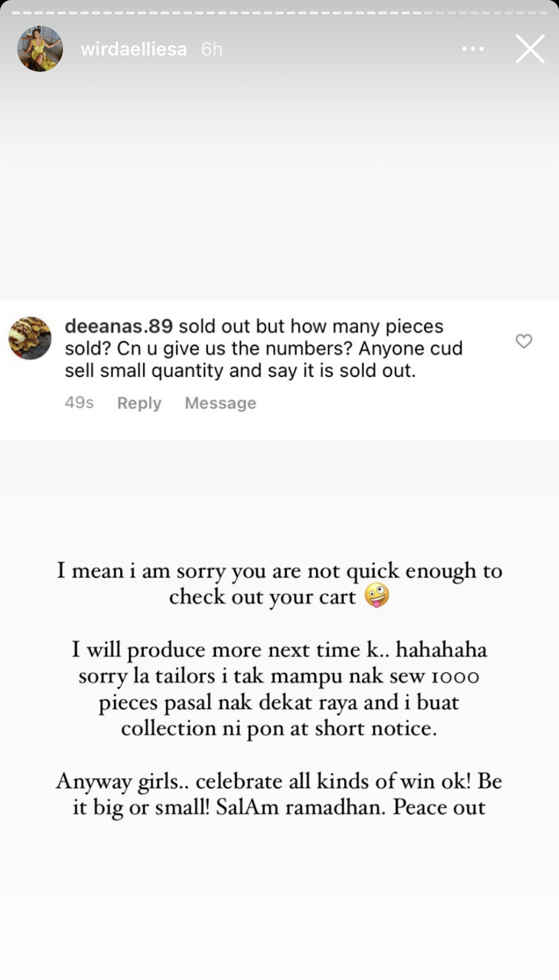The height and width of the screenshot is (980, 559).
Task: Open the three-dot story options menu
Action: pos(473,49)
